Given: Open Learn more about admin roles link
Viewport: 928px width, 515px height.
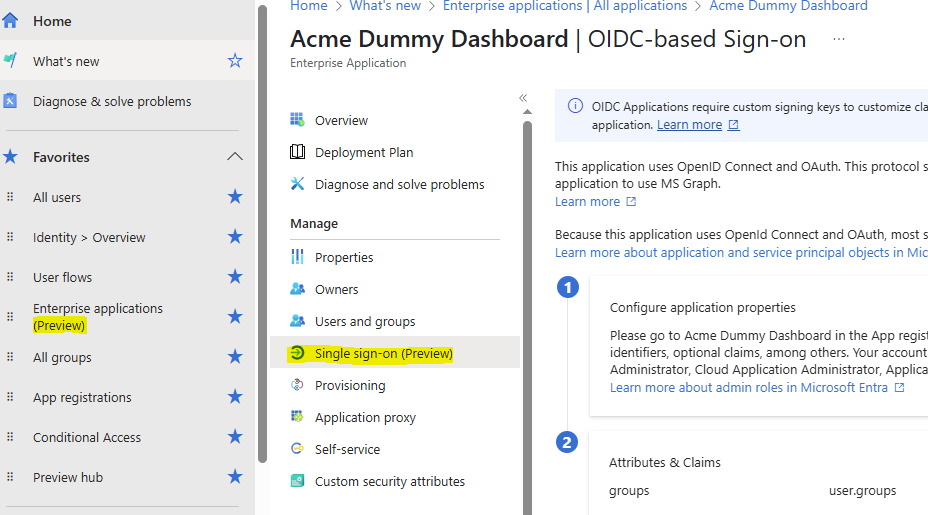Looking at the screenshot, I should 749,388.
